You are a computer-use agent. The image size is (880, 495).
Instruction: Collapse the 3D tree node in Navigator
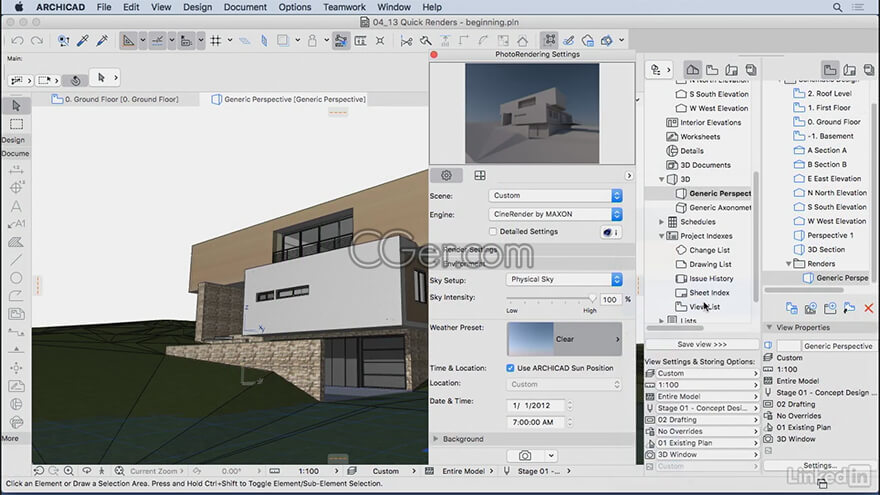tap(662, 180)
